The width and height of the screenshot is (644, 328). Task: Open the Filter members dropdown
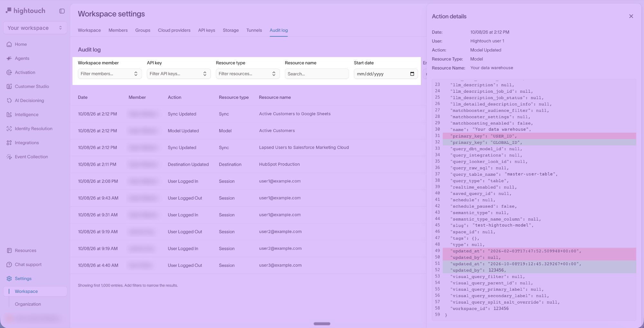pos(110,74)
